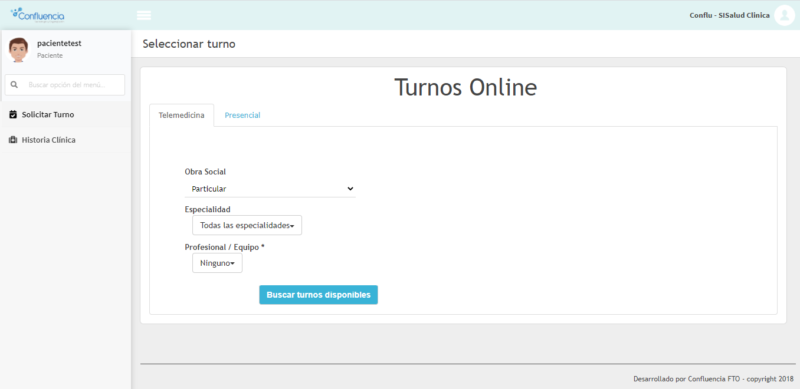Image resolution: width=800 pixels, height=389 pixels.
Task: Click the calendar icon next to Solicitar Turno
Action: point(13,115)
